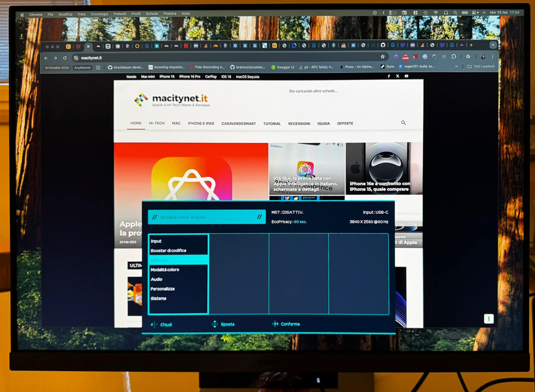Go to the OFFERTE section

(x=345, y=124)
